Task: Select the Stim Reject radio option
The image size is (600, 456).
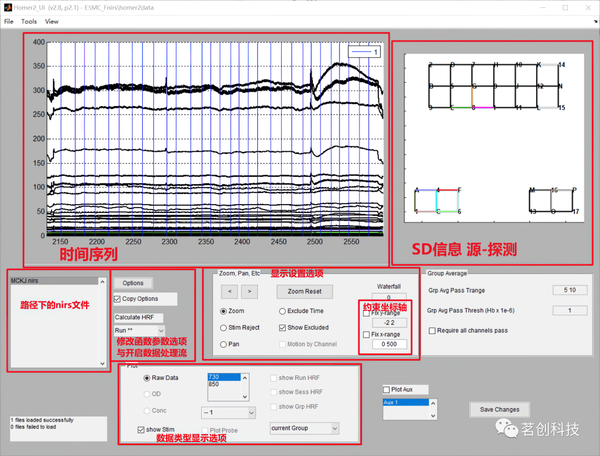Action: [223, 328]
